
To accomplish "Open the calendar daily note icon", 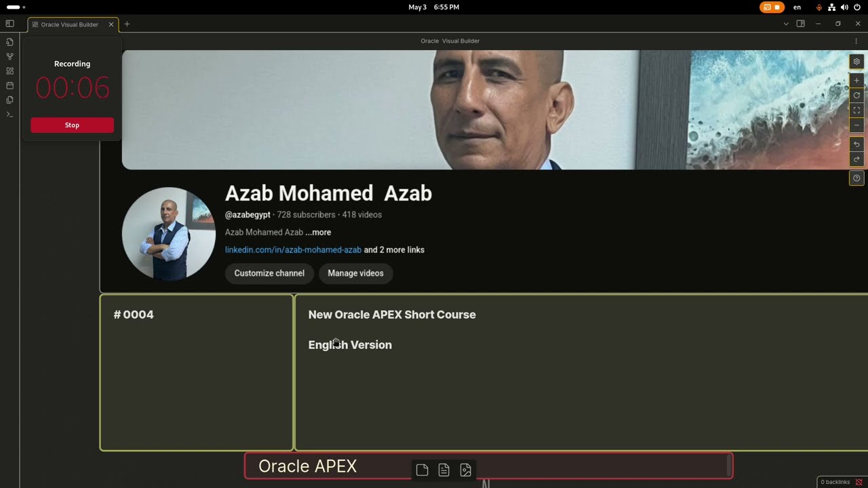I will point(9,85).
